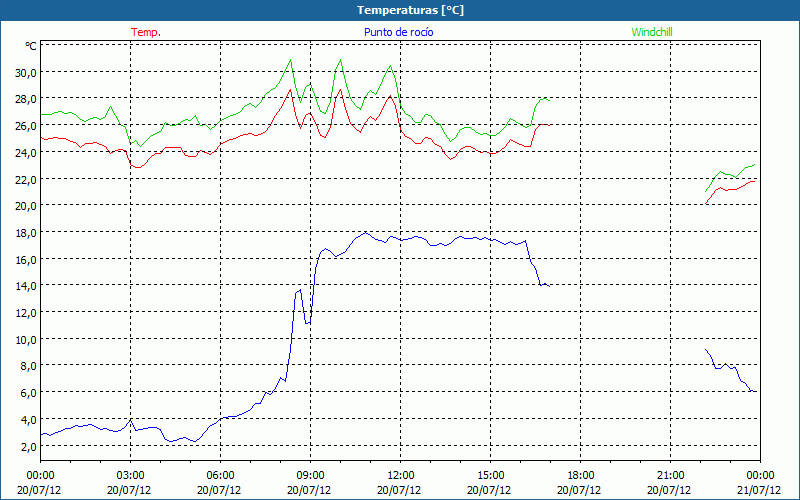Screen dimensions: 800x500
Task: Click the °C unit label on the axis
Action: [x=31, y=46]
